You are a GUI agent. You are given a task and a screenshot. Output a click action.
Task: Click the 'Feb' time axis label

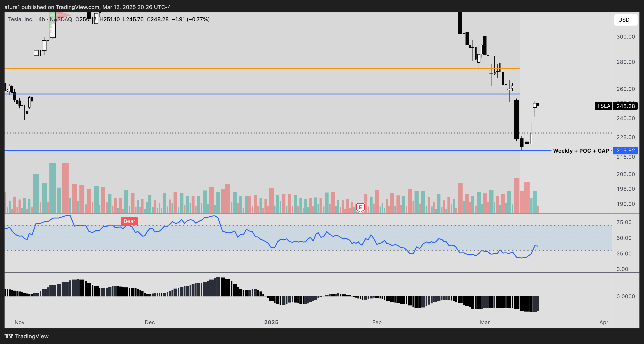[x=377, y=322]
